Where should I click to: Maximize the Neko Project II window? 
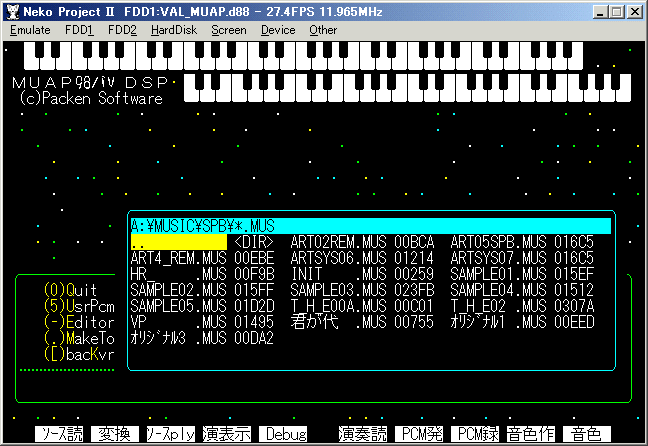coord(617,12)
